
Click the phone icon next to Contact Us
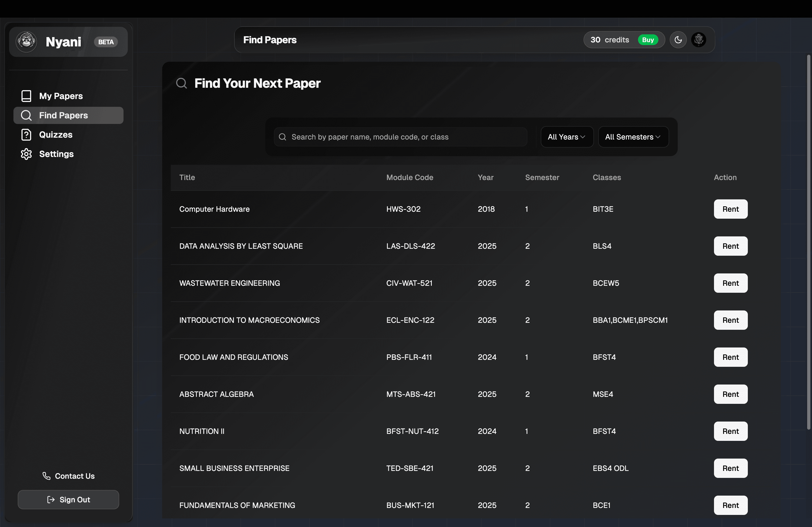(x=46, y=476)
